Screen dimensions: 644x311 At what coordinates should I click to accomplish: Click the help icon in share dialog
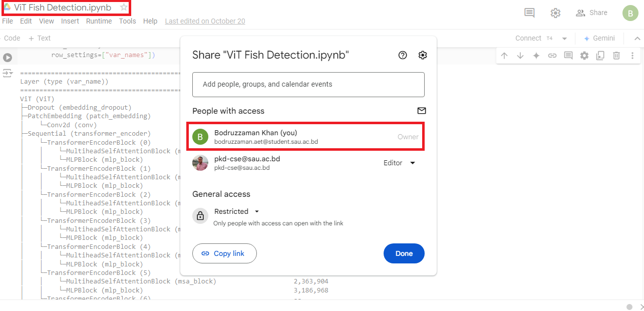click(403, 55)
